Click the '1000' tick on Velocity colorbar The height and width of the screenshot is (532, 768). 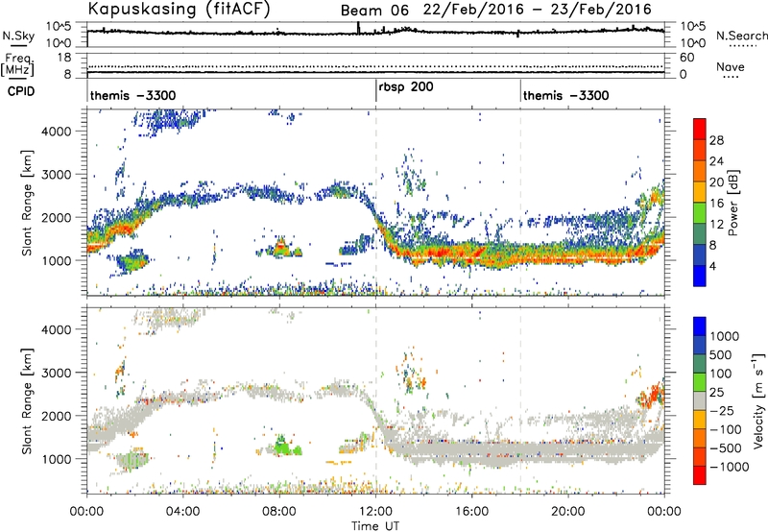(x=724, y=336)
